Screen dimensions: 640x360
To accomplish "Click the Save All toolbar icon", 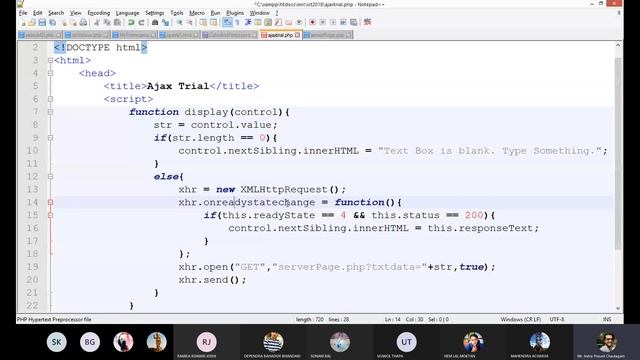I will (52, 22).
